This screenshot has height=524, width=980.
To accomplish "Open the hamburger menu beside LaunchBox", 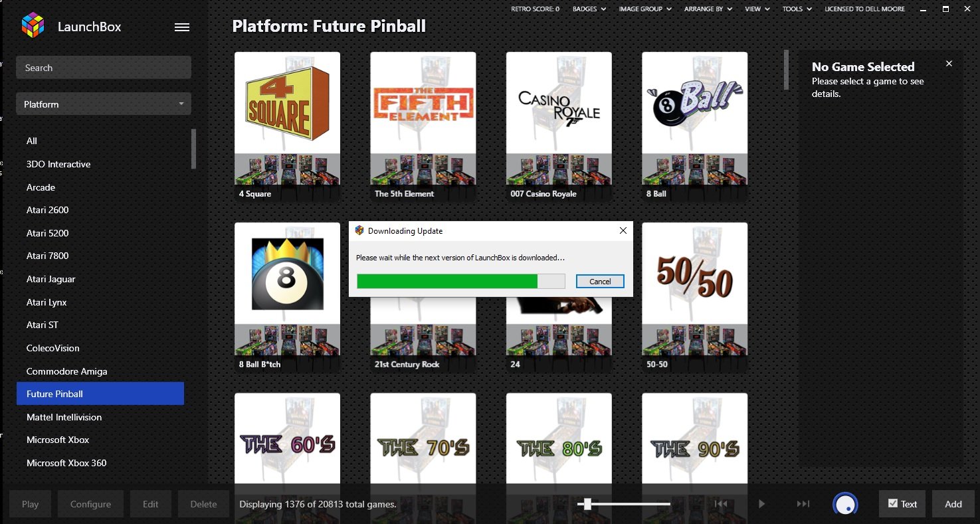I will click(181, 27).
